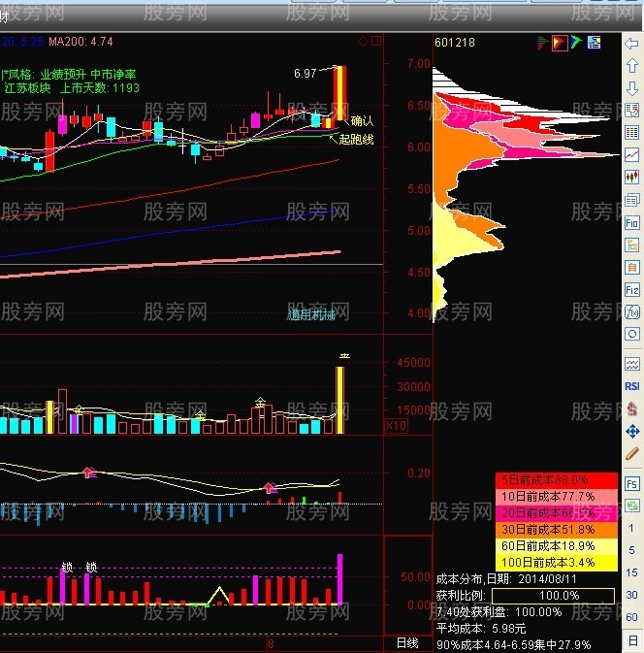Click the red dollar sign icon

pos(632,408)
